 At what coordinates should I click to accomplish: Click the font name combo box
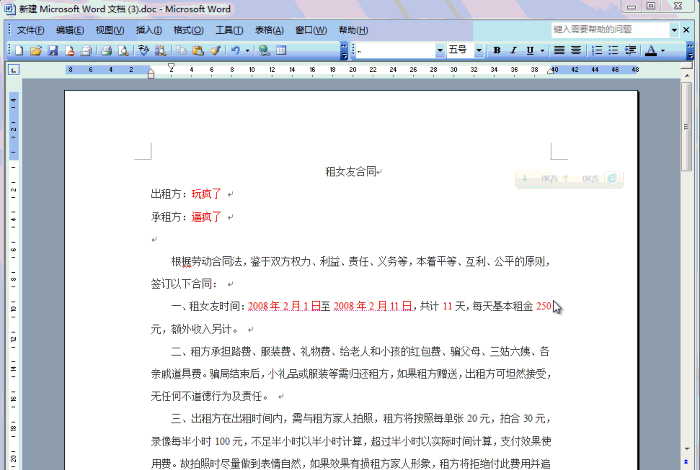tap(396, 50)
